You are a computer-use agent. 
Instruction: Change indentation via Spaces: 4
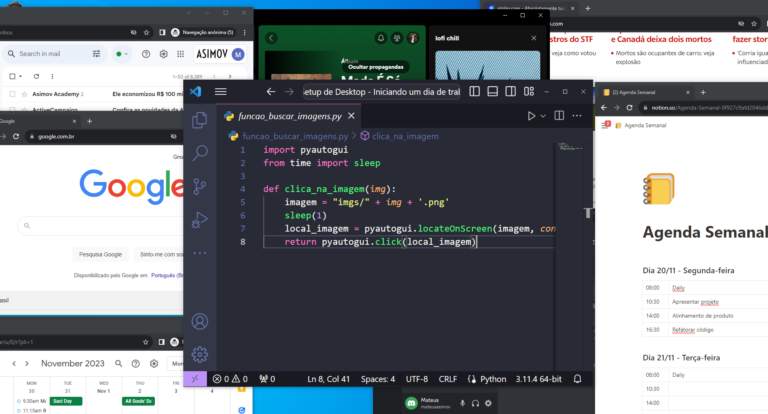tap(378, 379)
